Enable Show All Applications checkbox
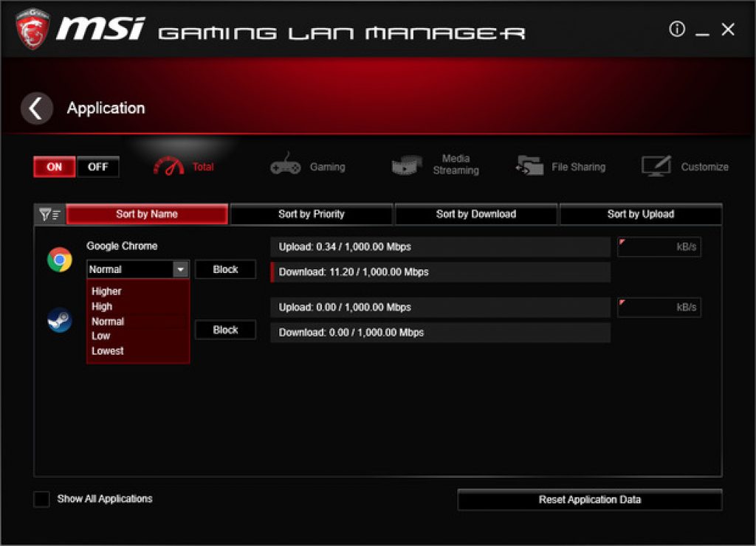 coord(41,500)
